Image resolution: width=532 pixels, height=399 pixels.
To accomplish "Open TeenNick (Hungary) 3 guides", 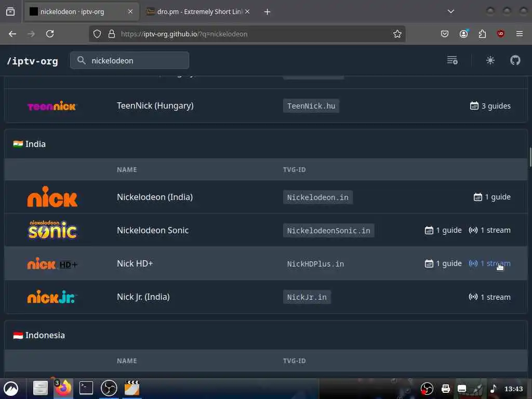I will click(x=490, y=106).
